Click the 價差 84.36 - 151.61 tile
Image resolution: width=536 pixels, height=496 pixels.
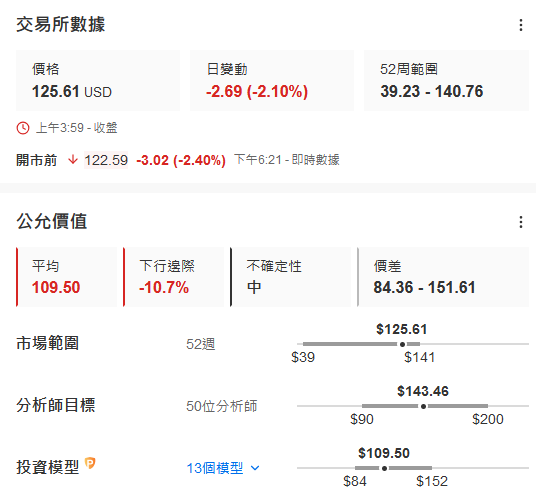click(x=443, y=277)
